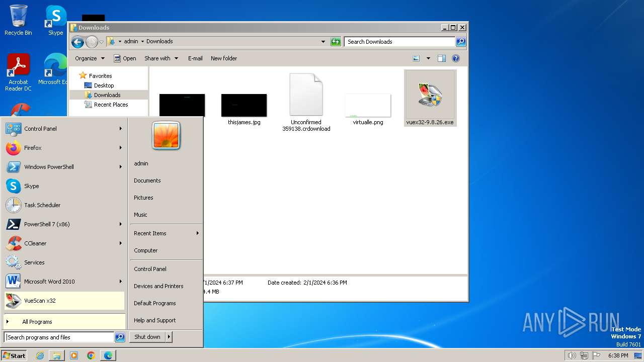Open view options dropdown arrow
This screenshot has width=644, height=362.
[428, 58]
